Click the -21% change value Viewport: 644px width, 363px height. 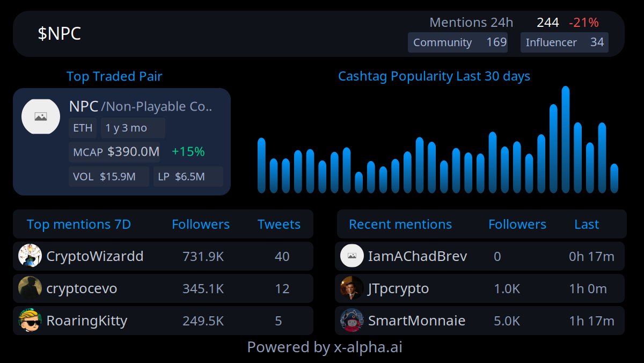tap(584, 23)
